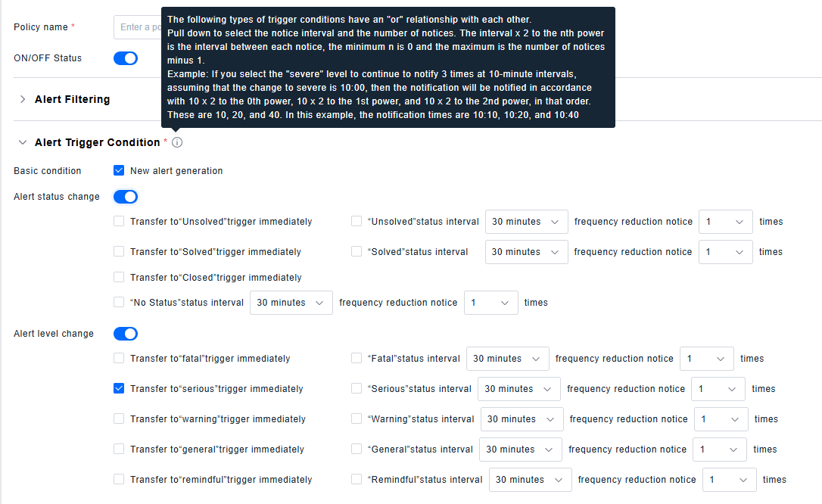822x504 pixels.
Task: Check Transfer to "warning" trigger immediately
Action: point(119,419)
